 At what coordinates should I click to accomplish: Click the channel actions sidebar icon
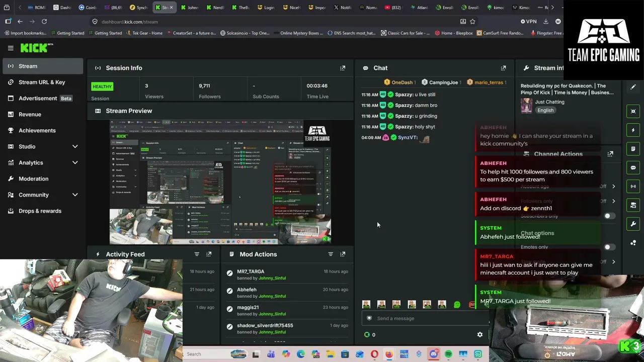point(633,205)
